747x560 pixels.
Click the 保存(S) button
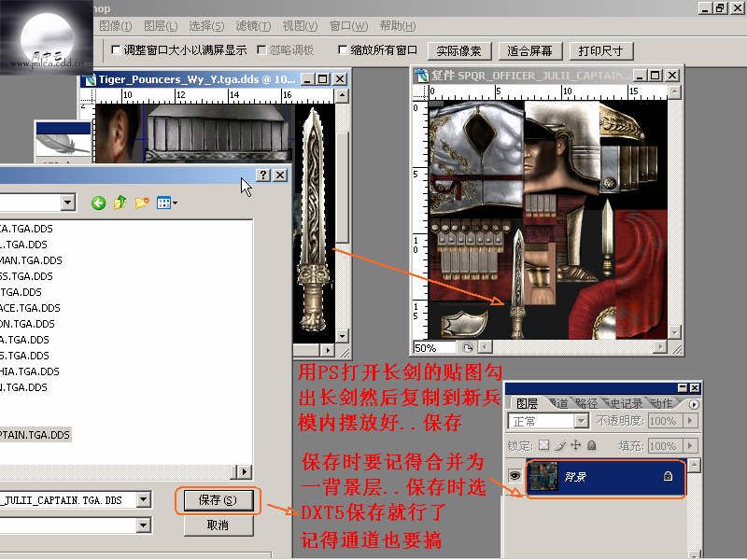(218, 500)
